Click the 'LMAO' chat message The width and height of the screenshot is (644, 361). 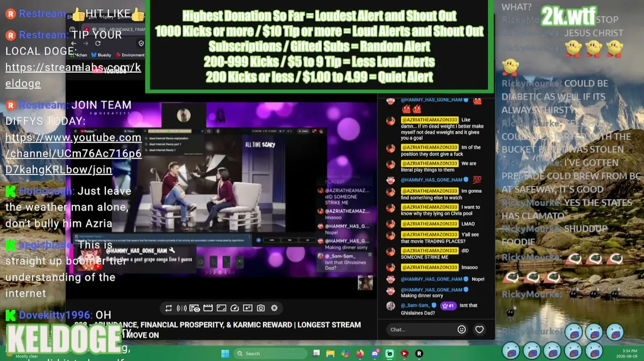tap(468, 224)
